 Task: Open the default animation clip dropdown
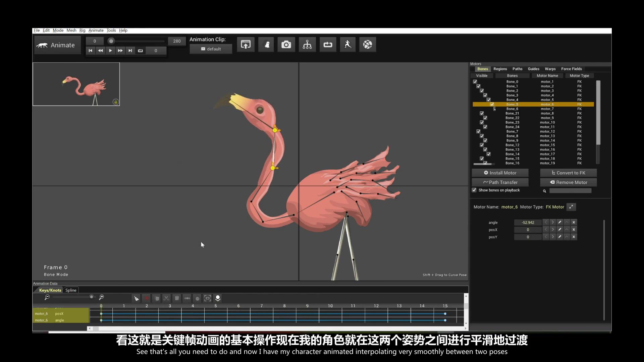coord(211,49)
